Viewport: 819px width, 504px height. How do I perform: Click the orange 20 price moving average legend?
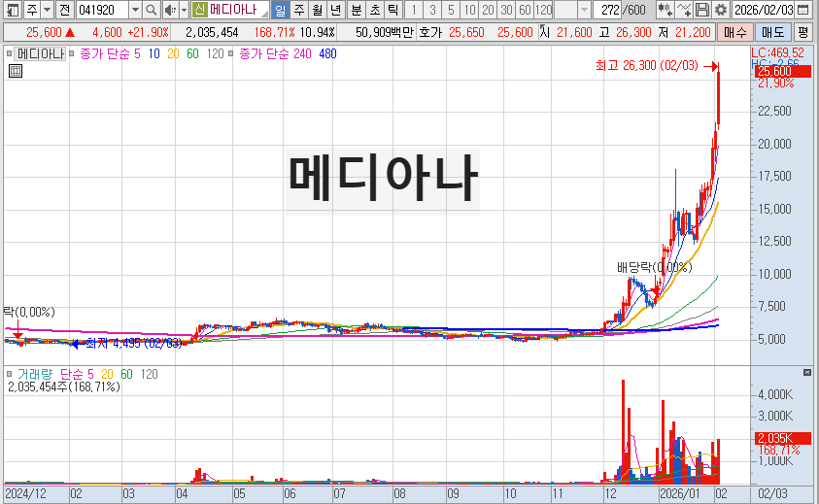(x=173, y=53)
